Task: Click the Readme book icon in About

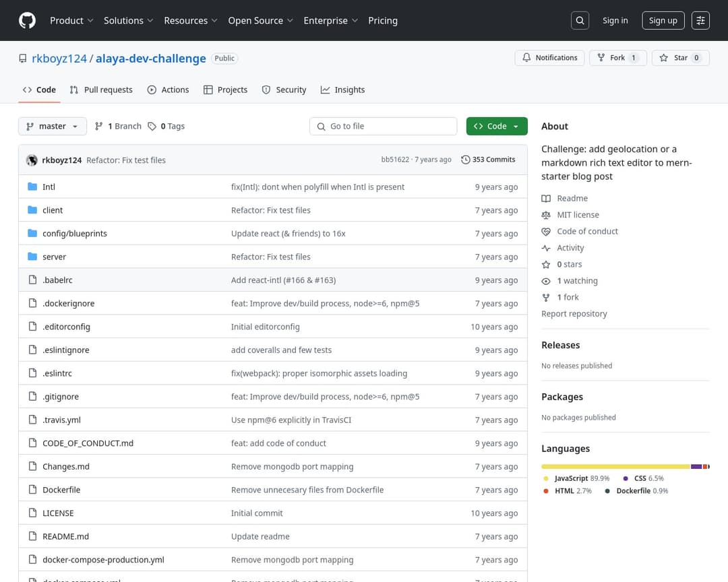Action: click(546, 199)
